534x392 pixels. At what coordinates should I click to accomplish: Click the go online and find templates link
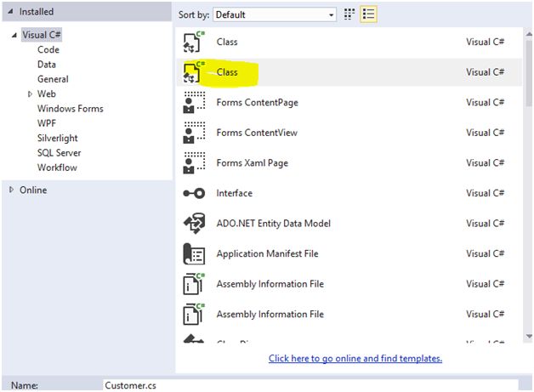[x=355, y=359]
